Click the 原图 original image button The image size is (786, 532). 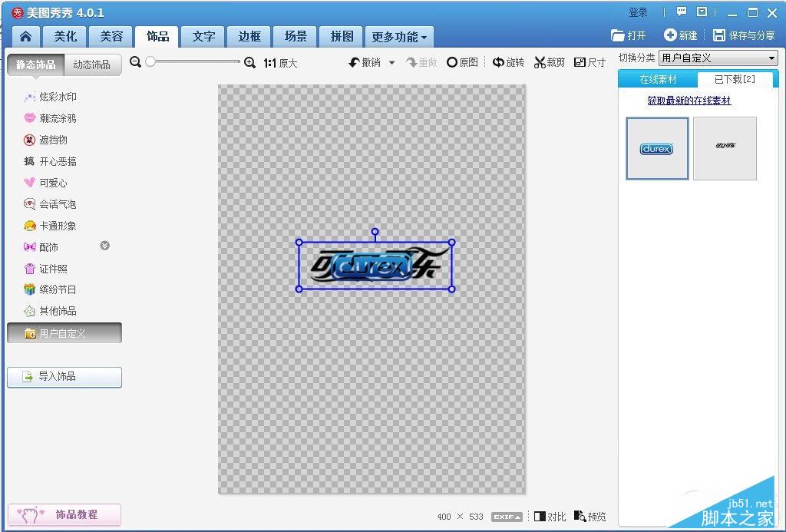tap(462, 62)
